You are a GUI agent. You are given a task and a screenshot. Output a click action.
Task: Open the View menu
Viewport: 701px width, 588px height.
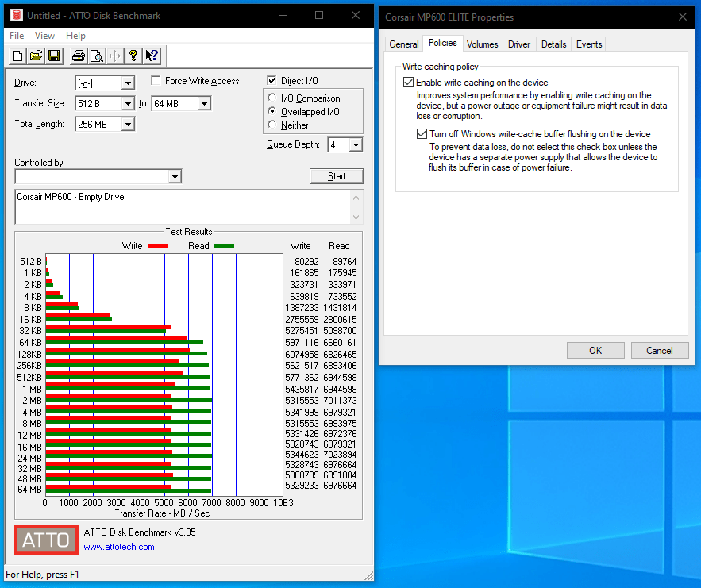pyautogui.click(x=44, y=36)
